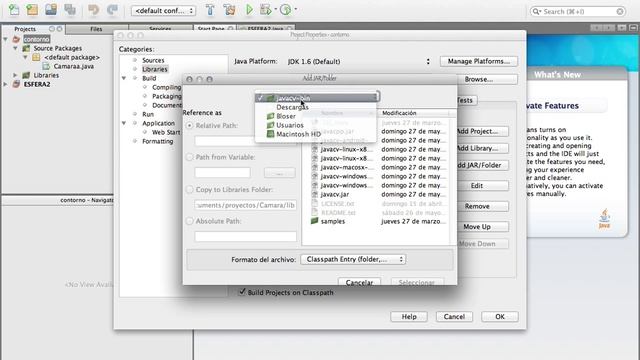This screenshot has height=360, width=640.
Task: Click the Relative Path text field
Action: 246,141
